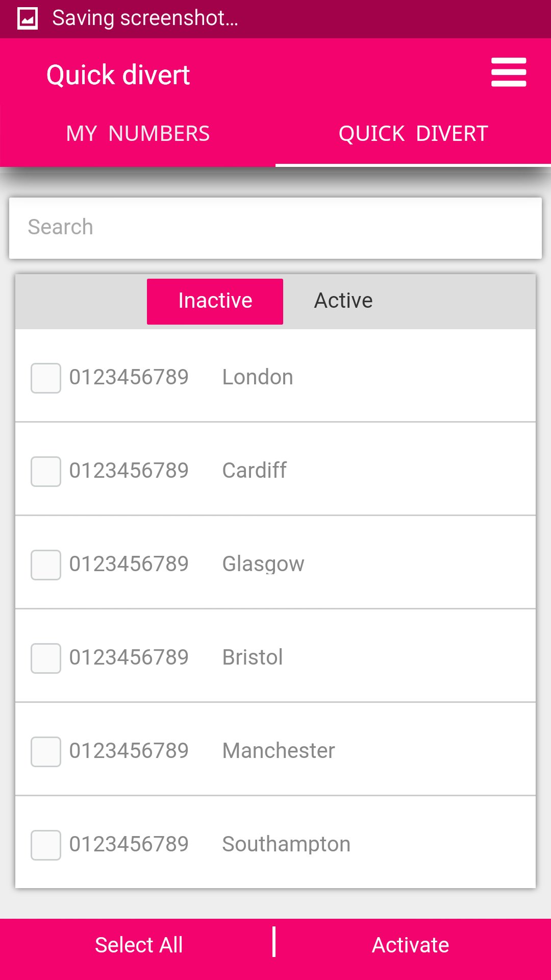The image size is (551, 980).
Task: Tap the Saving screenshot notification text
Action: [x=145, y=18]
